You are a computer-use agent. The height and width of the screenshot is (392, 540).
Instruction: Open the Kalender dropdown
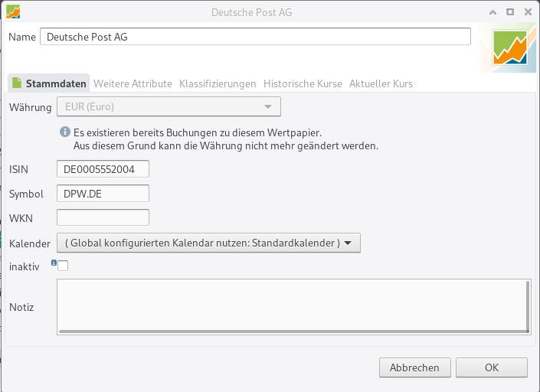(x=208, y=243)
